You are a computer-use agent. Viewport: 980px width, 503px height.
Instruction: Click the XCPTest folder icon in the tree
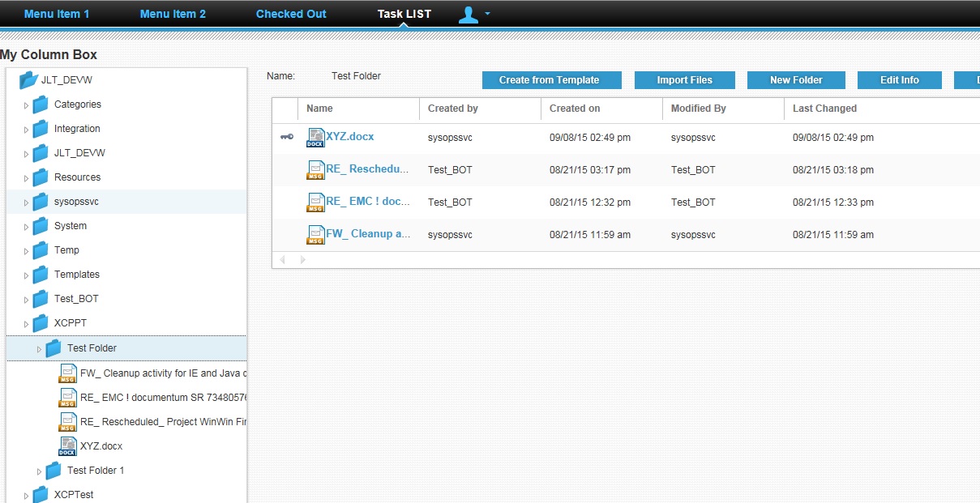pyautogui.click(x=40, y=494)
